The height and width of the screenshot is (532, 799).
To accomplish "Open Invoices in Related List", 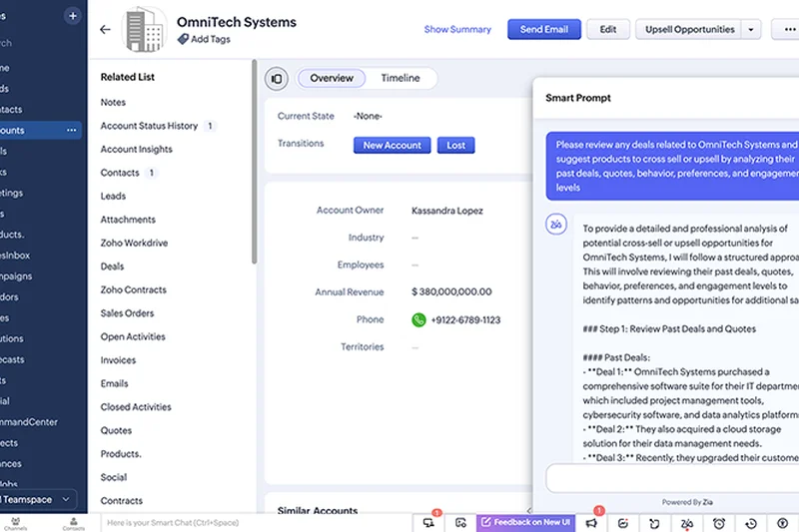I will click(x=118, y=360).
